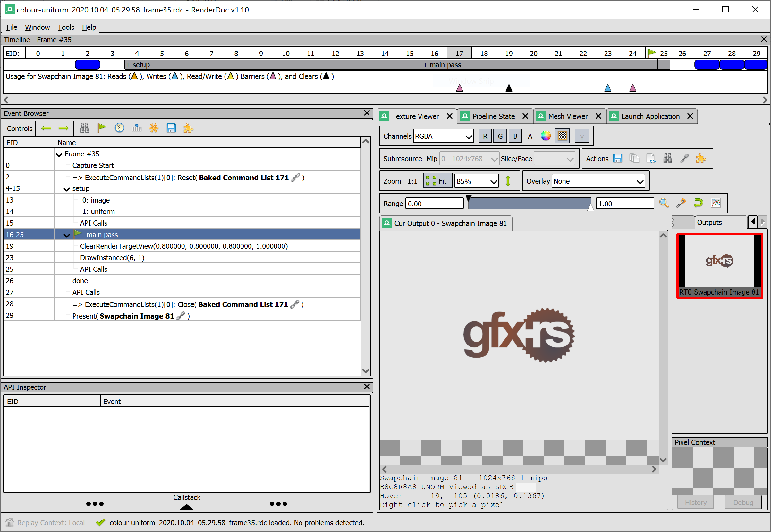Toggle blue channel B button
Image resolution: width=771 pixels, height=532 pixels.
tap(516, 136)
